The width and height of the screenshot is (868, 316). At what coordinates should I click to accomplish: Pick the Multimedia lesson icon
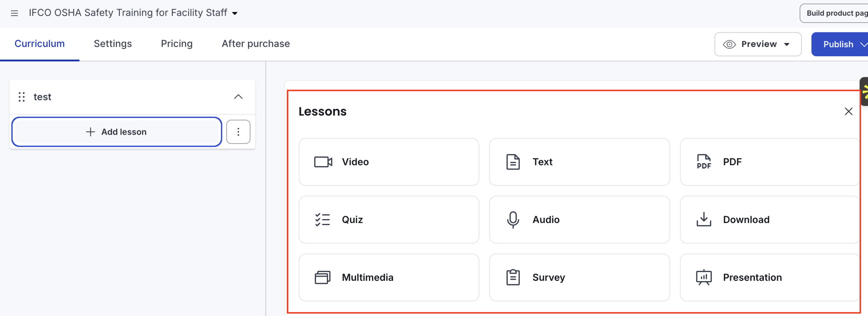[x=322, y=277]
